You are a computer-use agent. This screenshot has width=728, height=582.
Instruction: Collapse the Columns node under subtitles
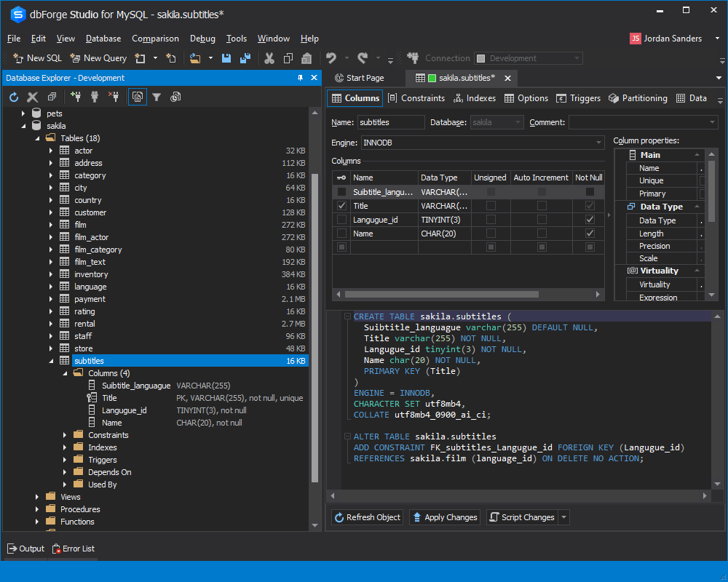tap(64, 372)
